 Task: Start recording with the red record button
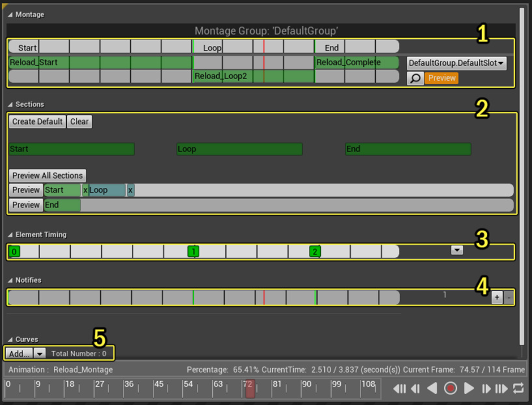[451, 389]
